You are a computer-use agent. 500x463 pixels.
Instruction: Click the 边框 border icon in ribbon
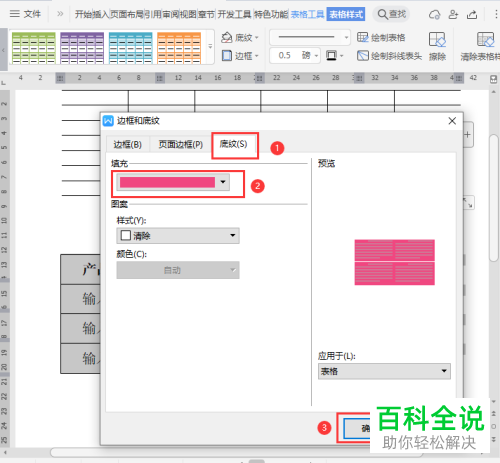pyautogui.click(x=227, y=56)
